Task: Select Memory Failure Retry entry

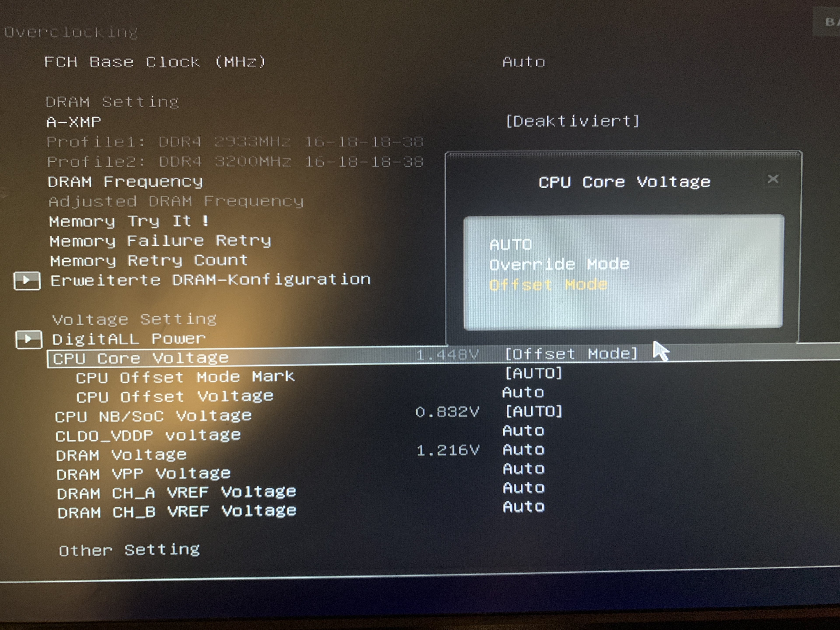Action: click(x=160, y=241)
